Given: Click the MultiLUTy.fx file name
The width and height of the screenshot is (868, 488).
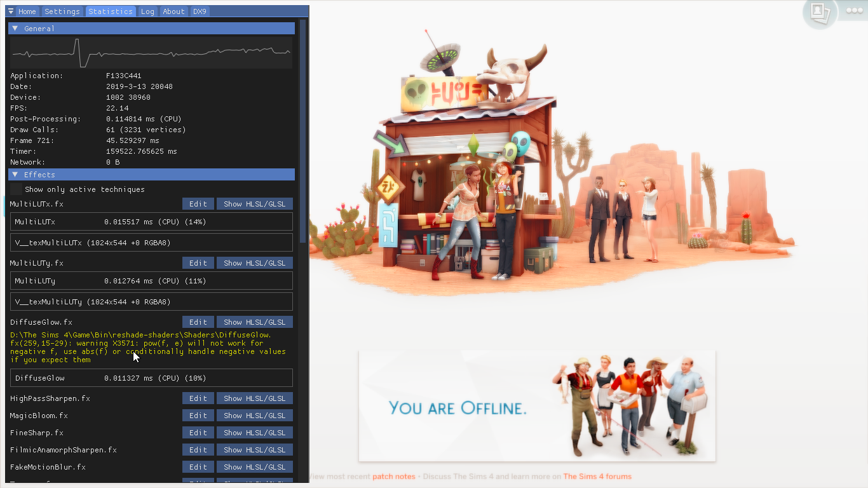Looking at the screenshot, I should point(37,263).
